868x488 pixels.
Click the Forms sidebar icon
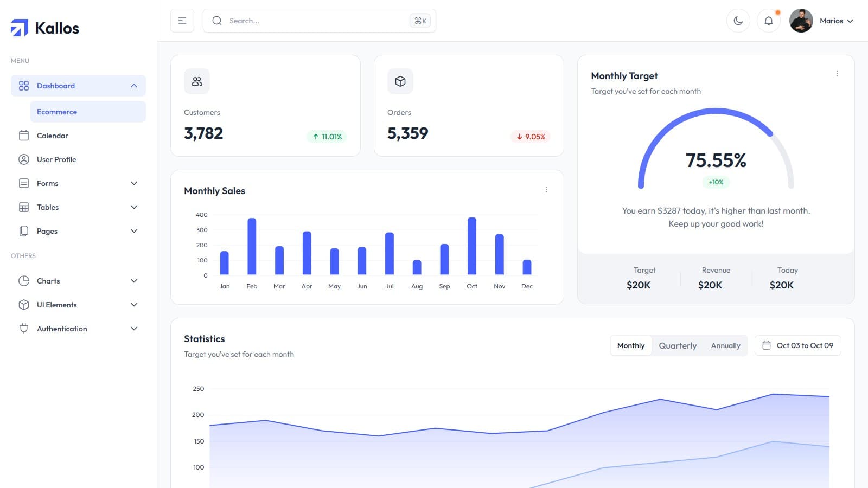pyautogui.click(x=24, y=183)
